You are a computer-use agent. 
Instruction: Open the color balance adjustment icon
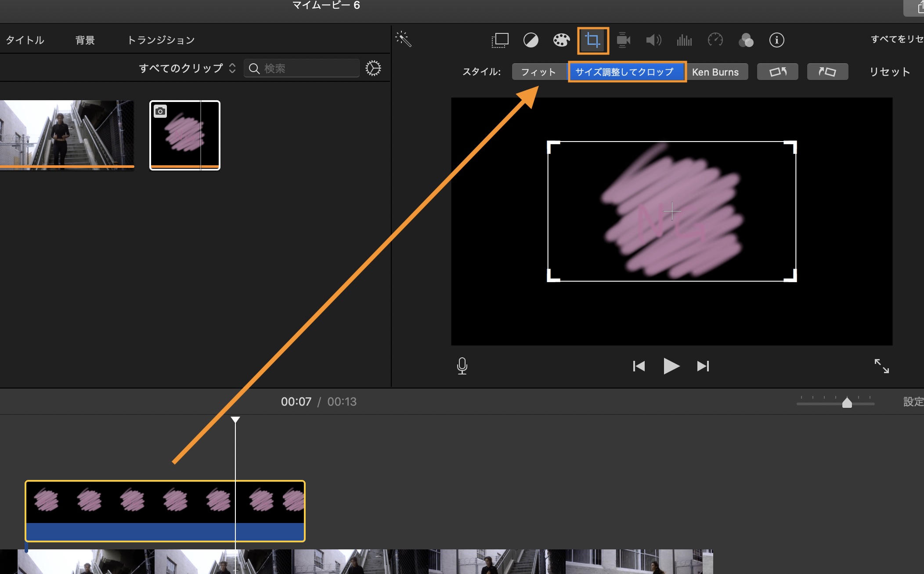coord(531,40)
